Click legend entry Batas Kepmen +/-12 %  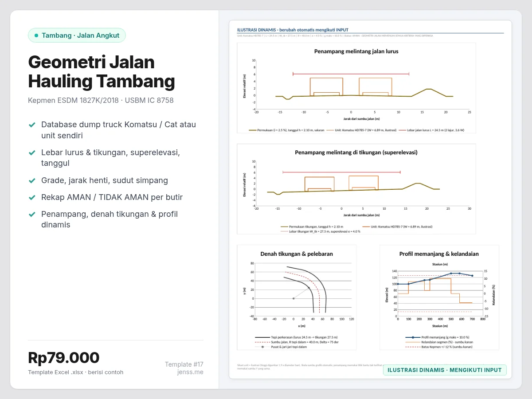coord(438,347)
